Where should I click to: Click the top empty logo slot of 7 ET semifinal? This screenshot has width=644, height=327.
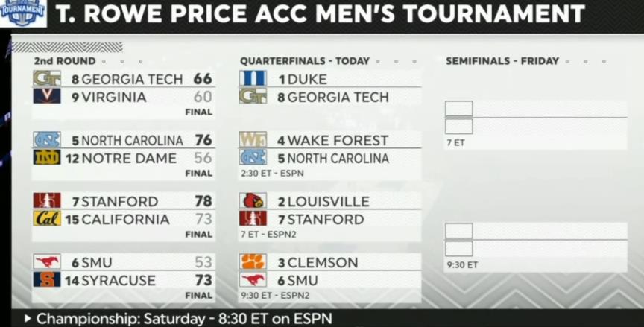pos(458,109)
